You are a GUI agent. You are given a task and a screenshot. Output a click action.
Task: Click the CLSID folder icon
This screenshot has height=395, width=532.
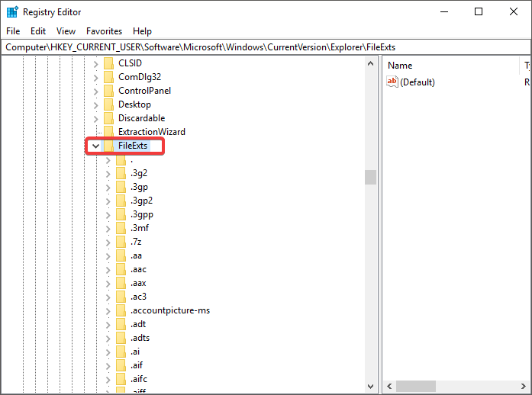108,63
